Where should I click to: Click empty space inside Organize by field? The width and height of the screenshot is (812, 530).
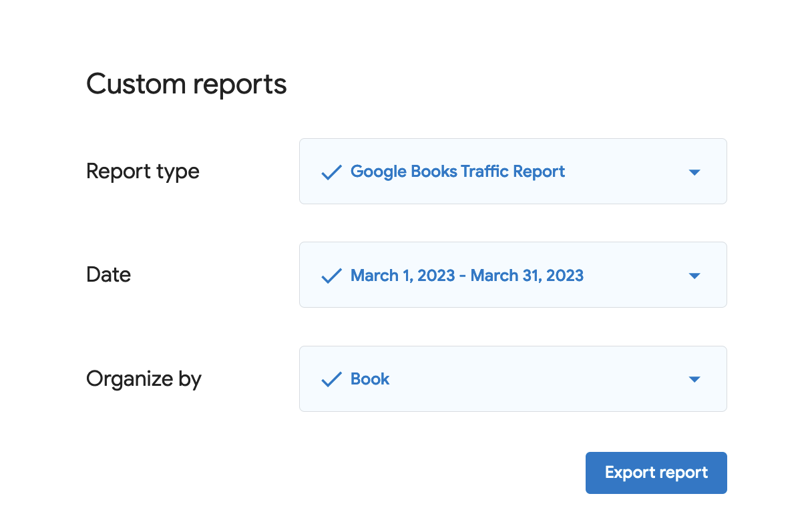pyautogui.click(x=534, y=379)
